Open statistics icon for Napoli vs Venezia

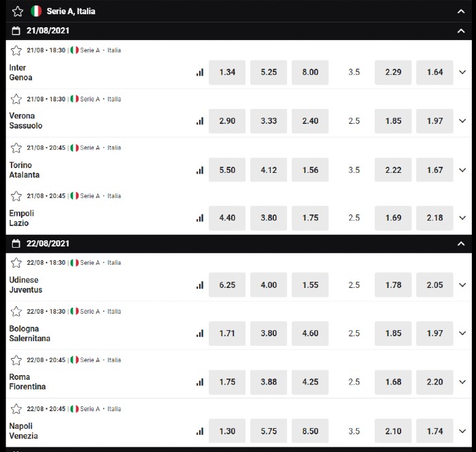200,431
